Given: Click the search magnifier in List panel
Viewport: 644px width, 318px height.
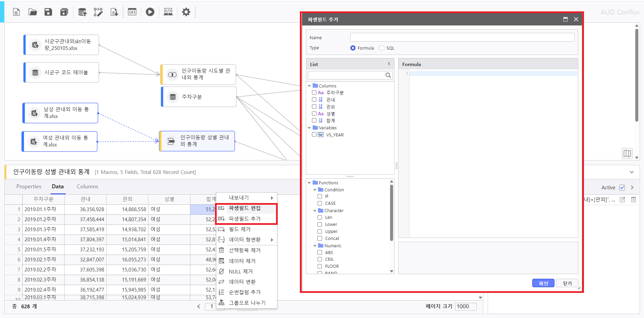Looking at the screenshot, I should click(x=388, y=75).
